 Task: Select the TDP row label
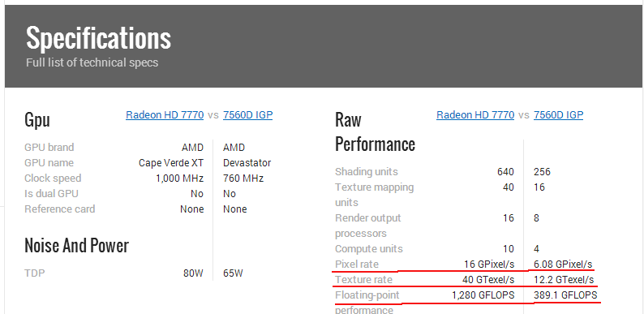click(35, 273)
